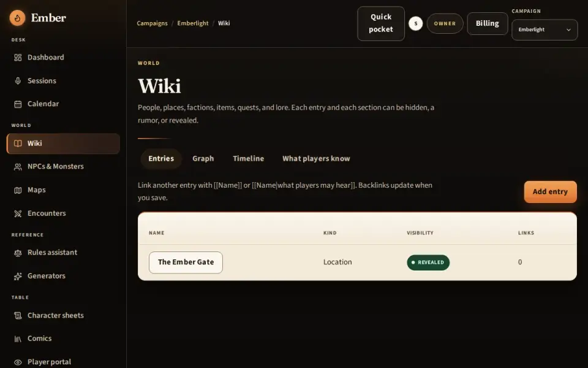Viewport: 588px width, 368px height.
Task: Open the Quick pocket button
Action: pos(380,23)
